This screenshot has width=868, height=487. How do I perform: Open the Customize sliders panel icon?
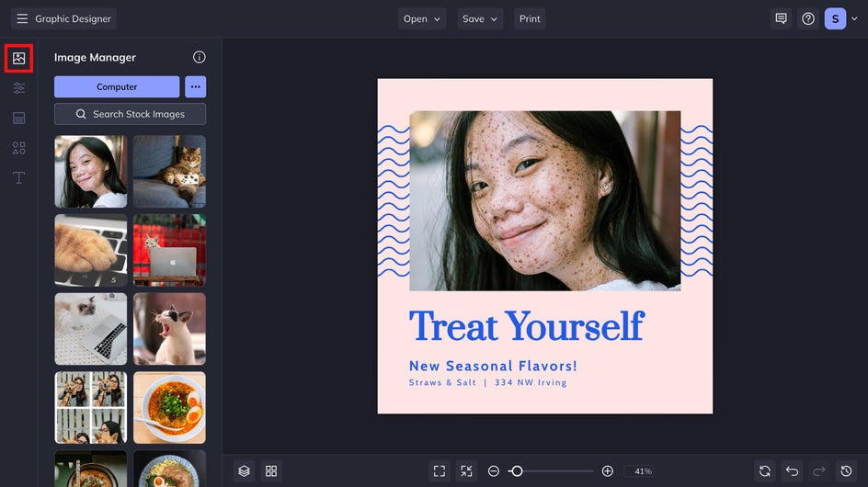(18, 88)
